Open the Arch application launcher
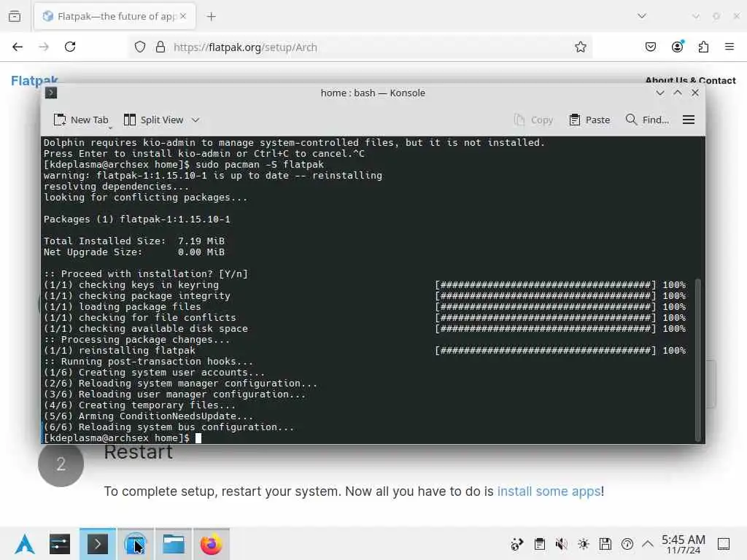 click(24, 544)
